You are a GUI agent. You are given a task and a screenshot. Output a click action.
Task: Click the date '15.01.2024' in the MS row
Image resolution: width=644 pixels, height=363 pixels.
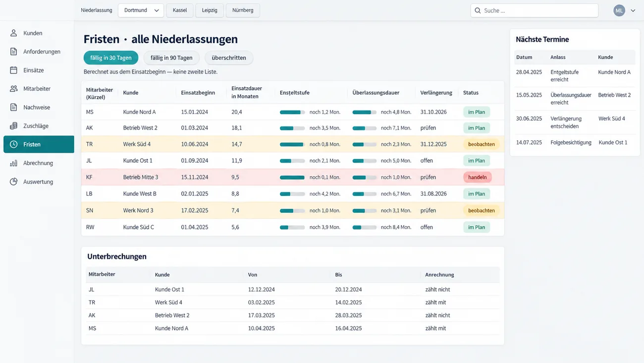(x=195, y=112)
